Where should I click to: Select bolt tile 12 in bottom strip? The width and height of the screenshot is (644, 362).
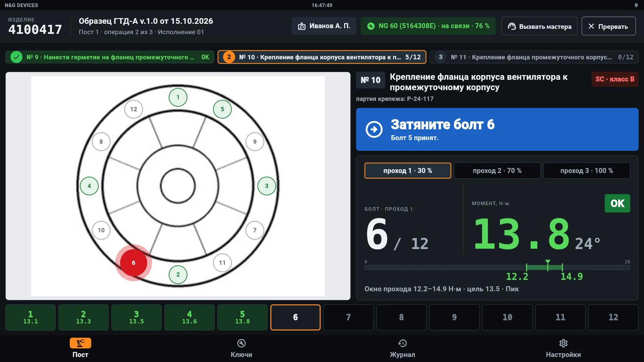(613, 317)
